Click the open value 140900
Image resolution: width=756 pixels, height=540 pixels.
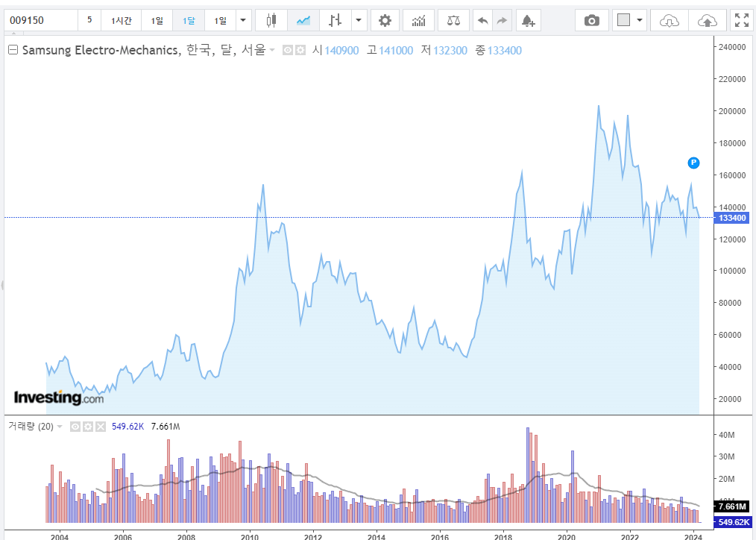tap(341, 51)
